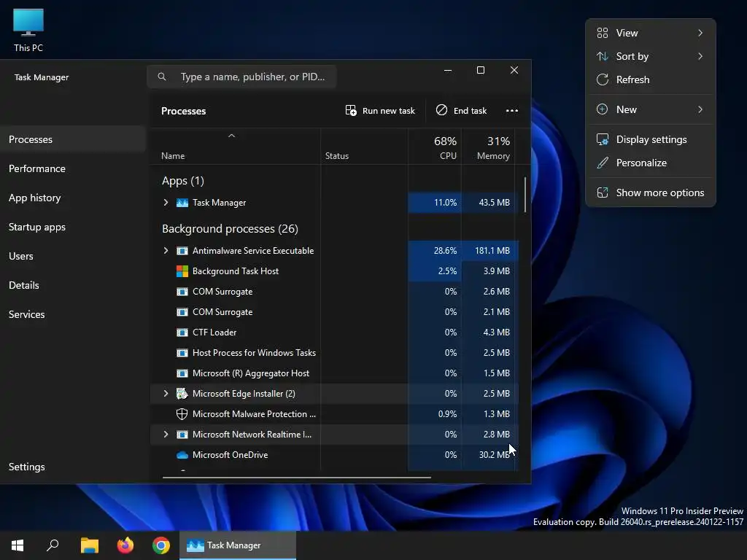
Task: Expand Microsoft Network Realtime row
Action: pyautogui.click(x=166, y=435)
